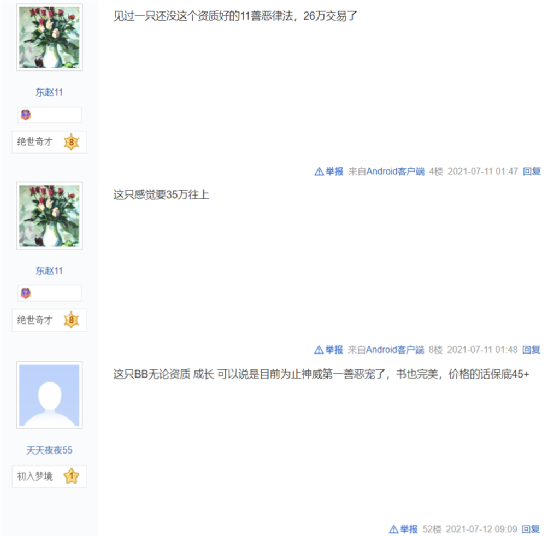The image size is (554, 536).
Task: Open the Android客户端 link on 4楼 post
Action: (x=395, y=171)
